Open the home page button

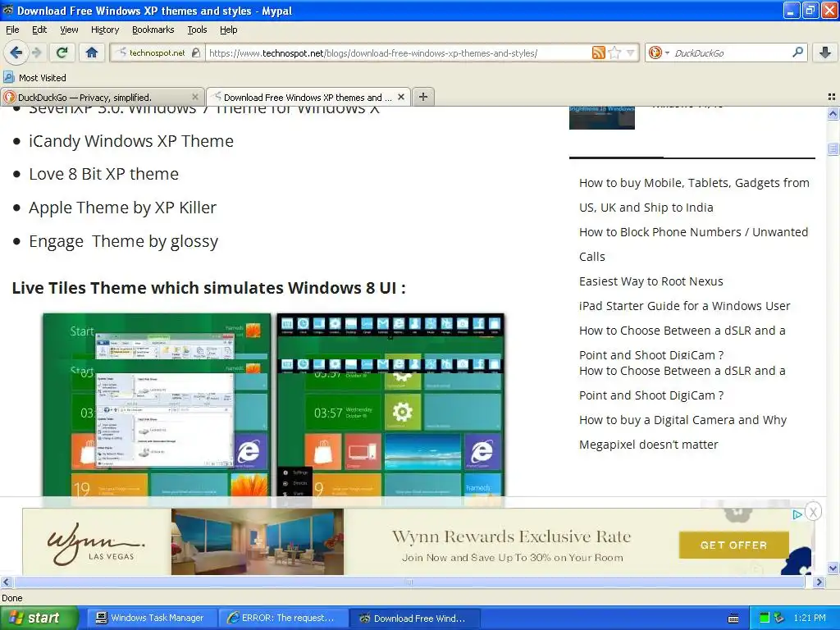click(x=92, y=52)
